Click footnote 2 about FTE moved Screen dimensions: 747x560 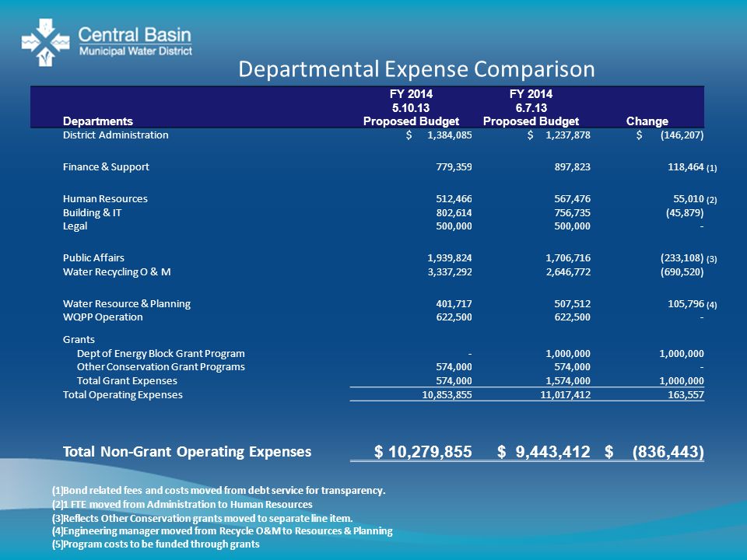click(182, 504)
